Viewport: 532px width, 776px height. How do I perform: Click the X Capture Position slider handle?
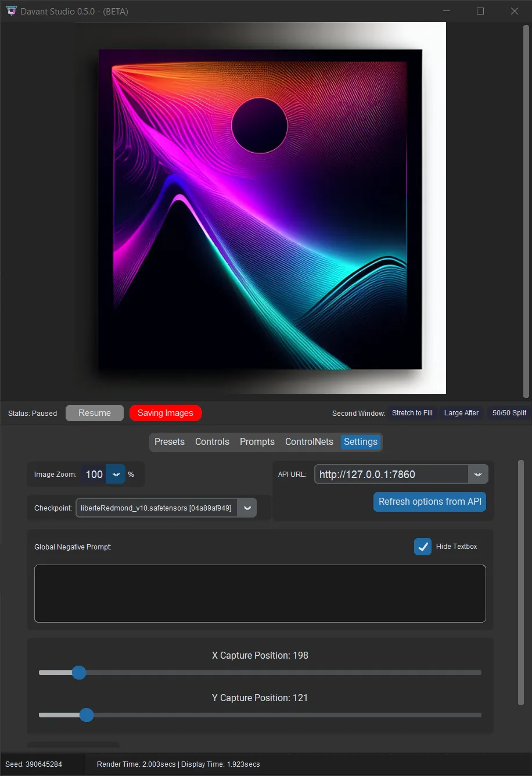click(79, 673)
